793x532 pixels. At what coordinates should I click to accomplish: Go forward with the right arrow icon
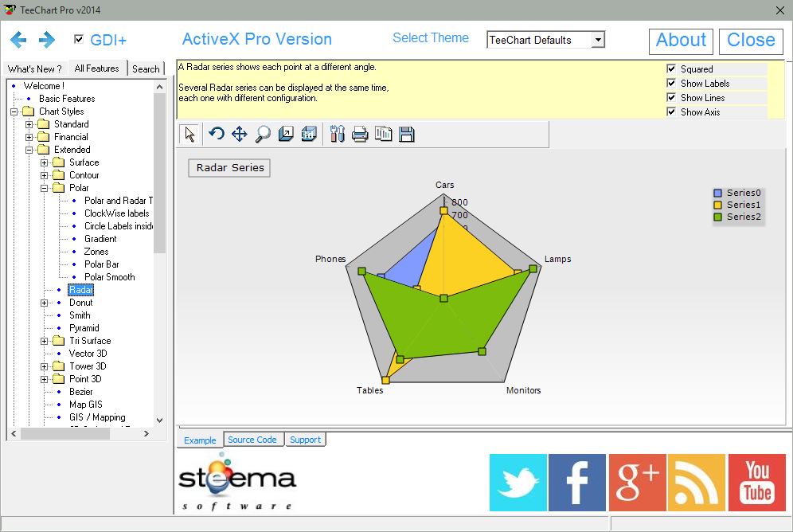pos(47,40)
